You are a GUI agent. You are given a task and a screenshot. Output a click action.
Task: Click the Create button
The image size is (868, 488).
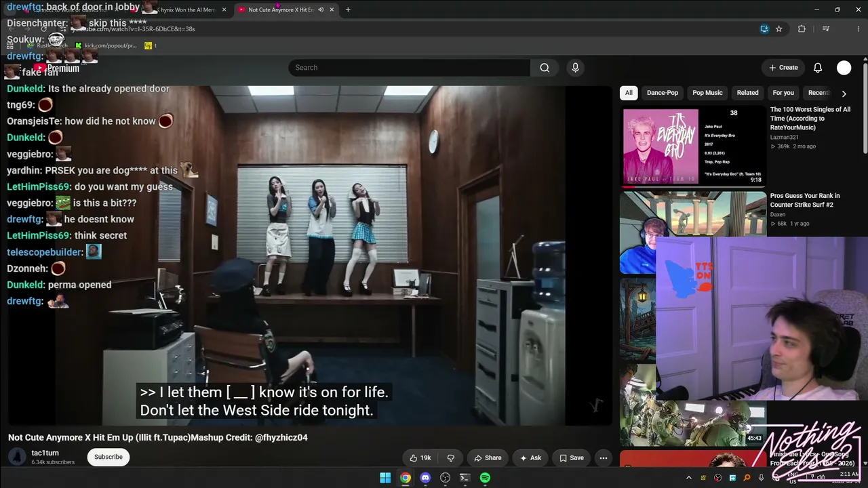coord(783,68)
